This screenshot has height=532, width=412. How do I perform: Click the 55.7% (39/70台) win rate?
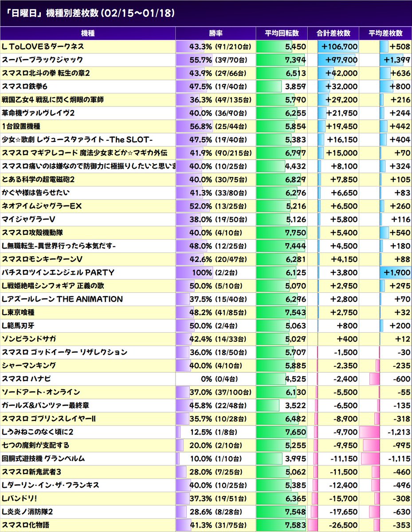point(218,60)
